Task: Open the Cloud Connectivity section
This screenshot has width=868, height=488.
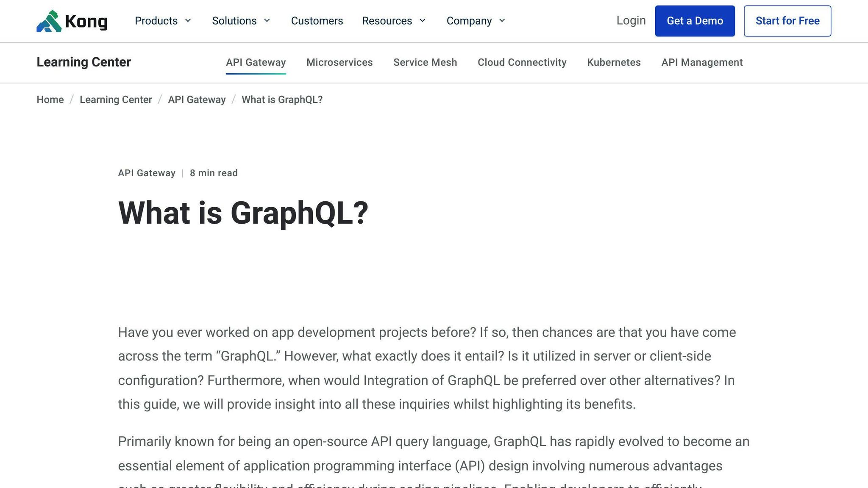Action: [x=522, y=62]
